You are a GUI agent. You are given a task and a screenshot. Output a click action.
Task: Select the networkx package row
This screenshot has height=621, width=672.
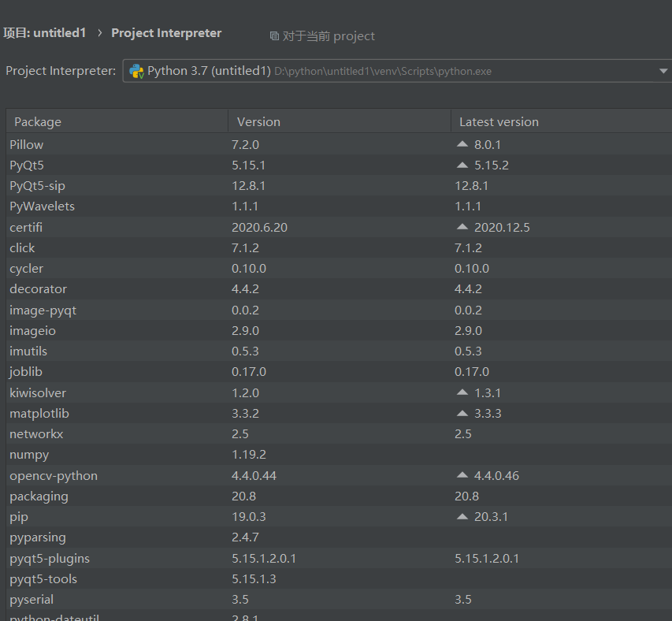340,433
